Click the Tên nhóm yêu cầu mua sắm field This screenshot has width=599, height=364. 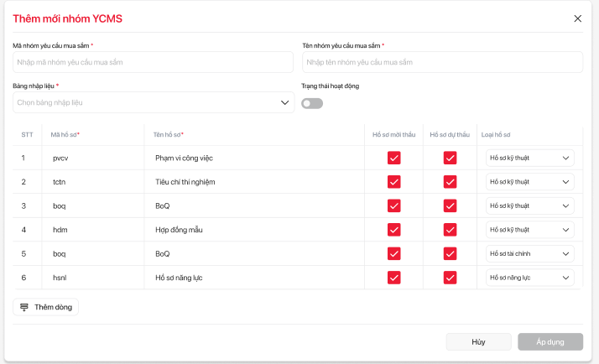click(442, 62)
